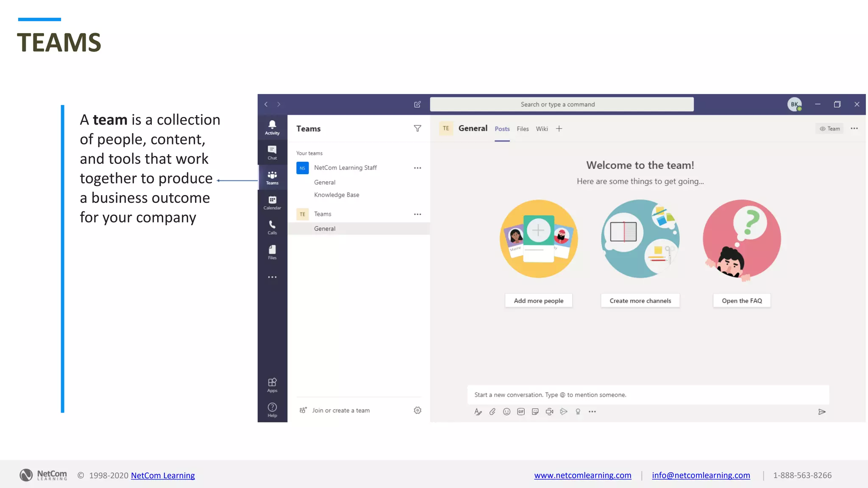Switch to the Posts tab
Image resolution: width=868 pixels, height=488 pixels.
tap(502, 129)
